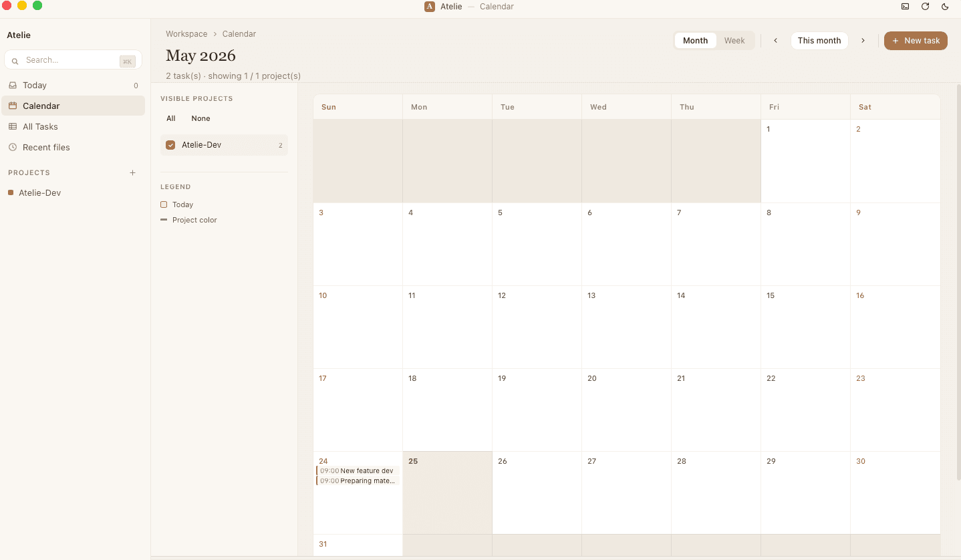
Task: Select day 22 in the calendar
Action: pyautogui.click(x=805, y=410)
